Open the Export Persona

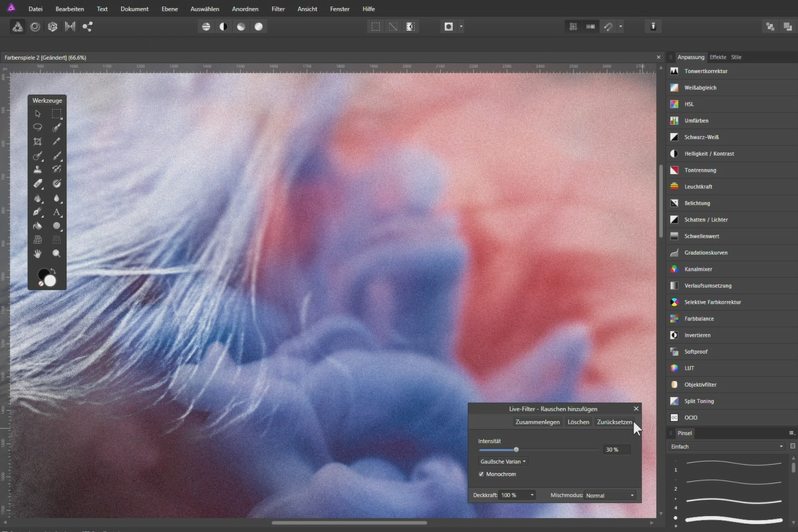[x=87, y=27]
